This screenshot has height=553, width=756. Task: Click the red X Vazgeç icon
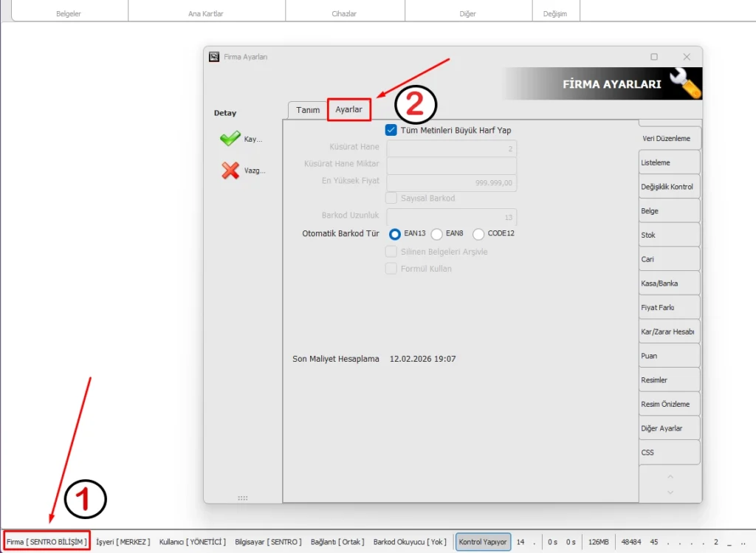pyautogui.click(x=230, y=171)
